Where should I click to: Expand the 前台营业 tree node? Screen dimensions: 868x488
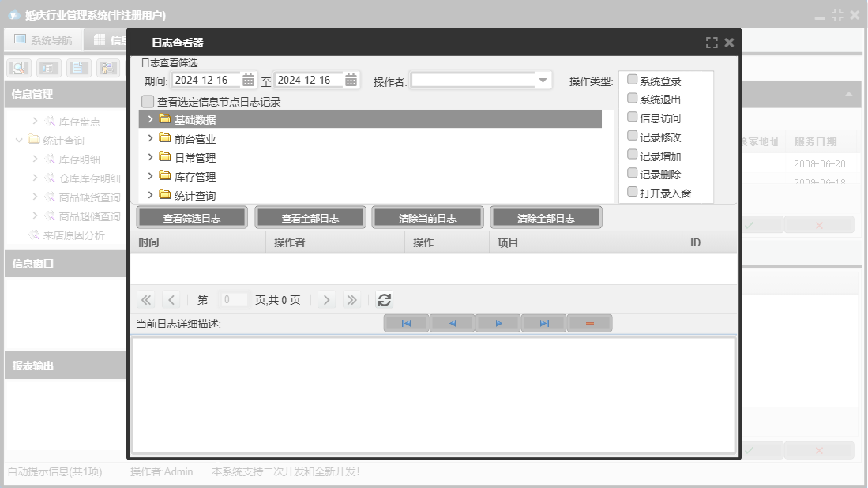150,138
